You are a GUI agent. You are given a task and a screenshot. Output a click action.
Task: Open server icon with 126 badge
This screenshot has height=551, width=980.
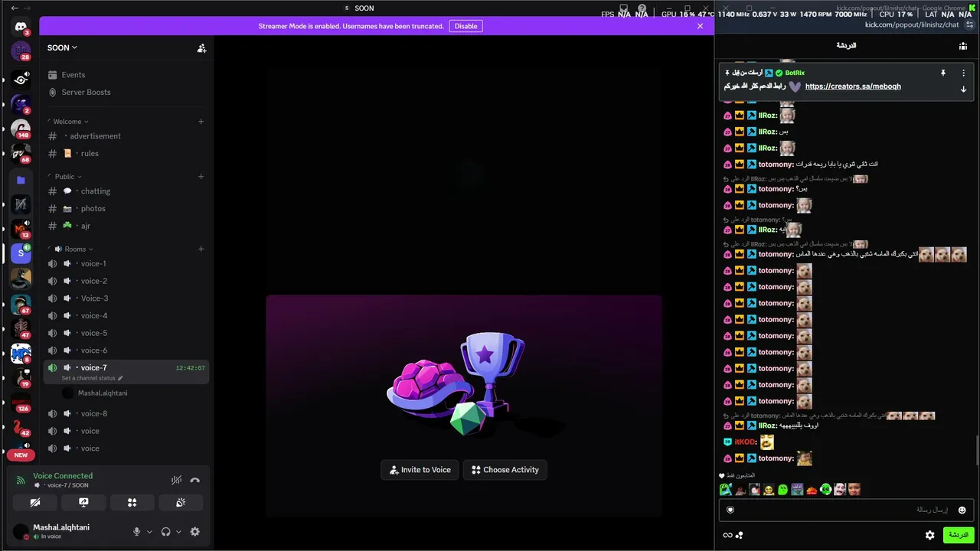tap(21, 402)
